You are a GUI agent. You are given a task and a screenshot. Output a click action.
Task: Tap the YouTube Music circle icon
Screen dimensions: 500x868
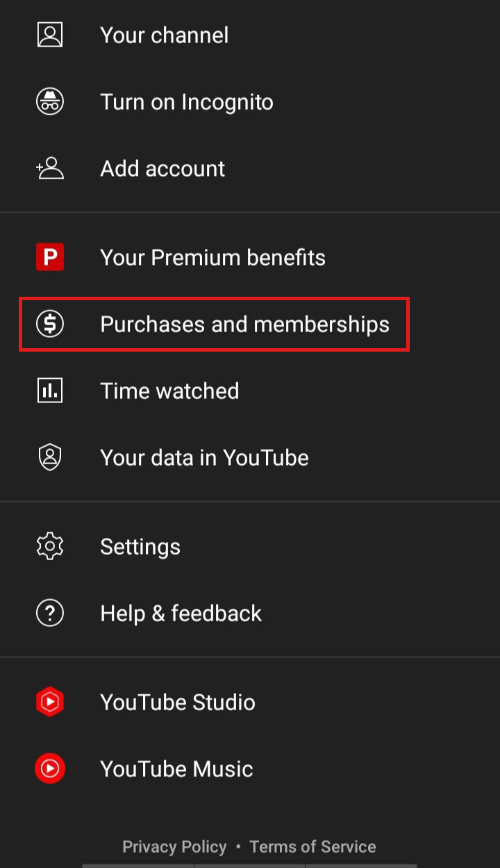coord(50,769)
